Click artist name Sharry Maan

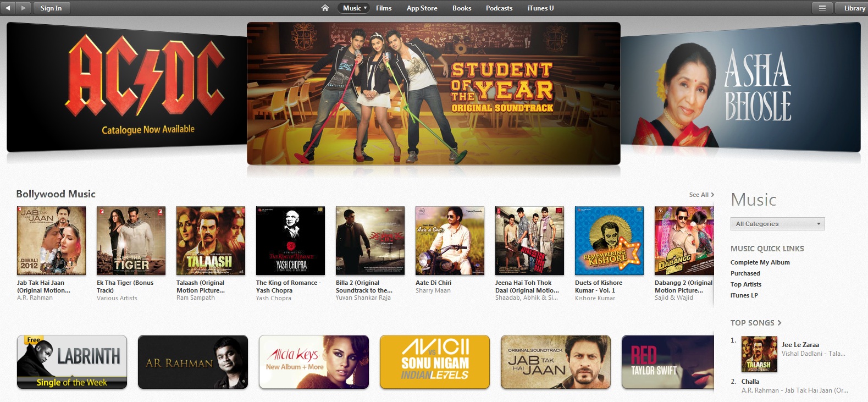tap(433, 290)
